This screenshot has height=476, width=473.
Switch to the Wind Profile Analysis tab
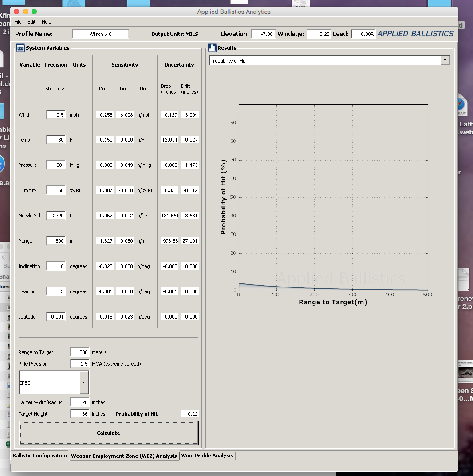click(x=207, y=456)
